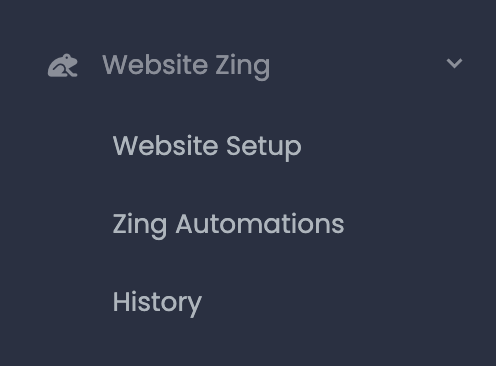Hit the frog-shaped Zing icon
Image resolution: width=496 pixels, height=366 pixels.
click(x=63, y=65)
